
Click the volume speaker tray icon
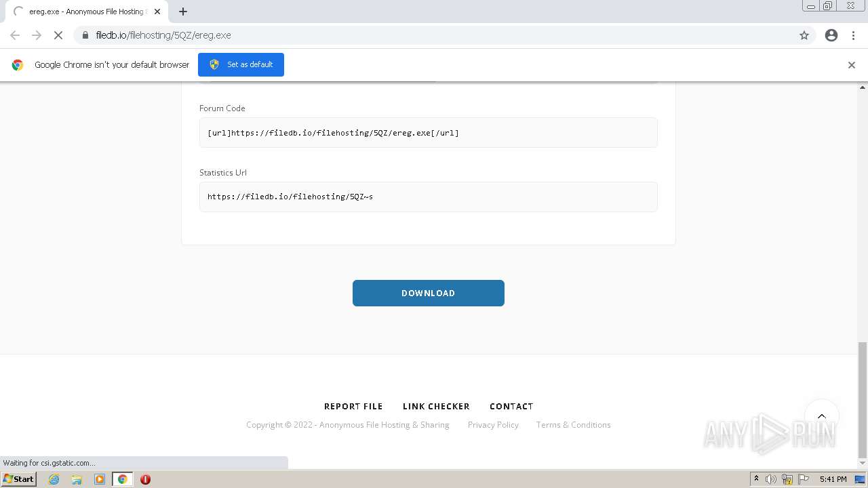pos(771,479)
